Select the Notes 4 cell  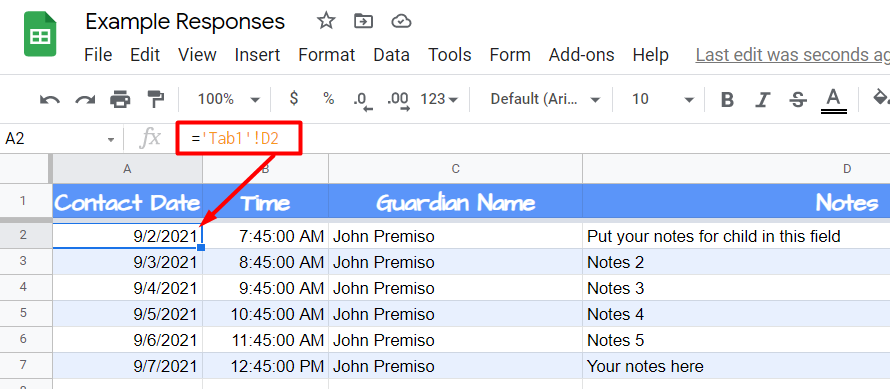click(x=736, y=314)
